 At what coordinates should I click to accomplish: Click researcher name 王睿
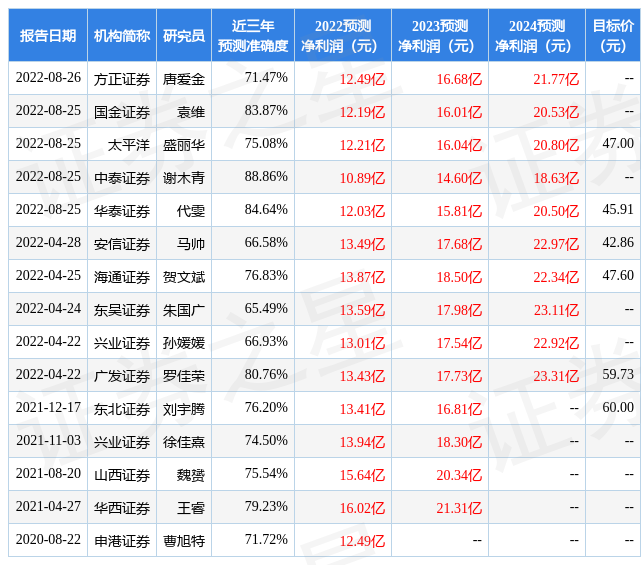click(x=191, y=509)
